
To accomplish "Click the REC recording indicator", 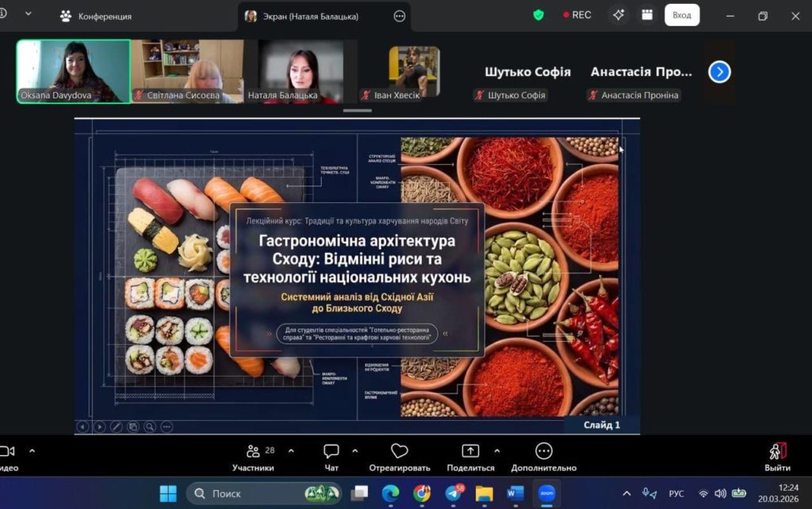I will coord(576,15).
